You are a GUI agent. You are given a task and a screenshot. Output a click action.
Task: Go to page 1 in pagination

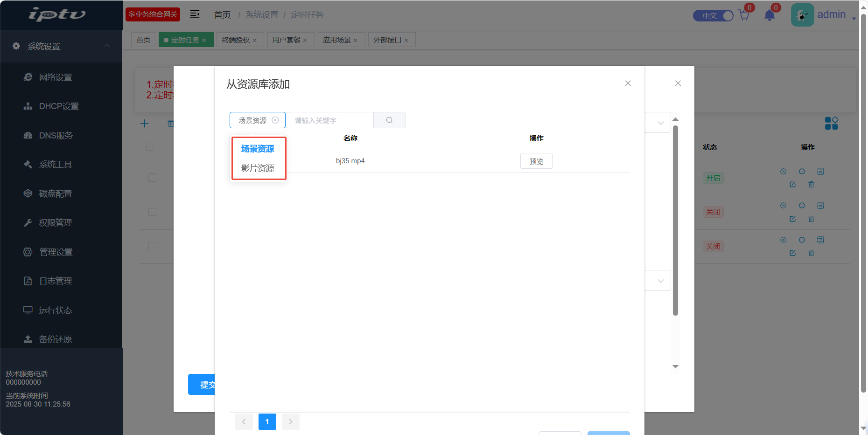pyautogui.click(x=267, y=421)
